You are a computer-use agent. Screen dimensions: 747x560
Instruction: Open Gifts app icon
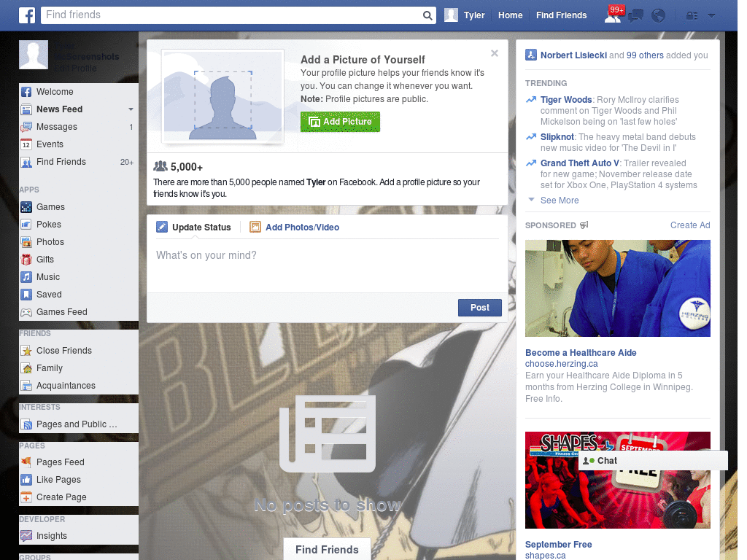[x=26, y=260]
